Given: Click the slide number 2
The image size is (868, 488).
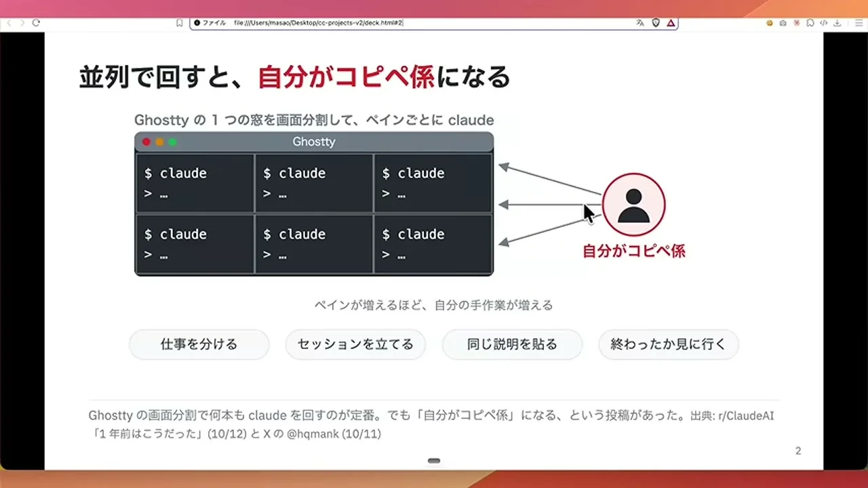Looking at the screenshot, I should pyautogui.click(x=798, y=451).
